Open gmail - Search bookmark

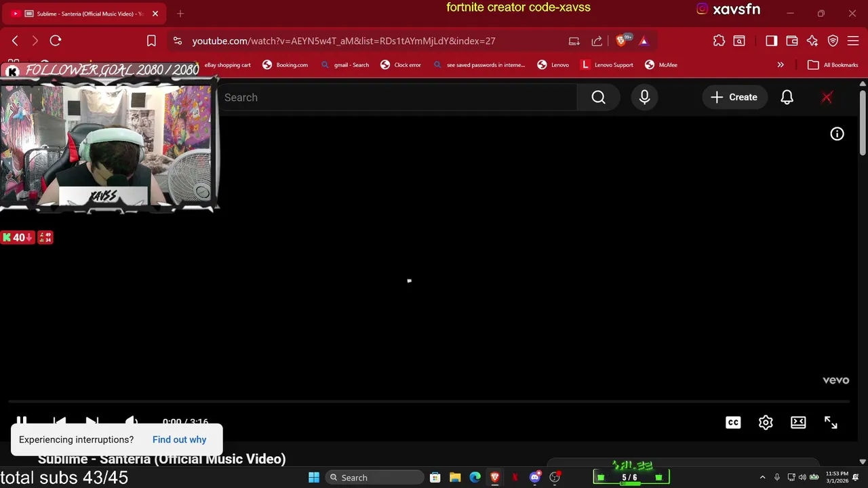pyautogui.click(x=345, y=65)
